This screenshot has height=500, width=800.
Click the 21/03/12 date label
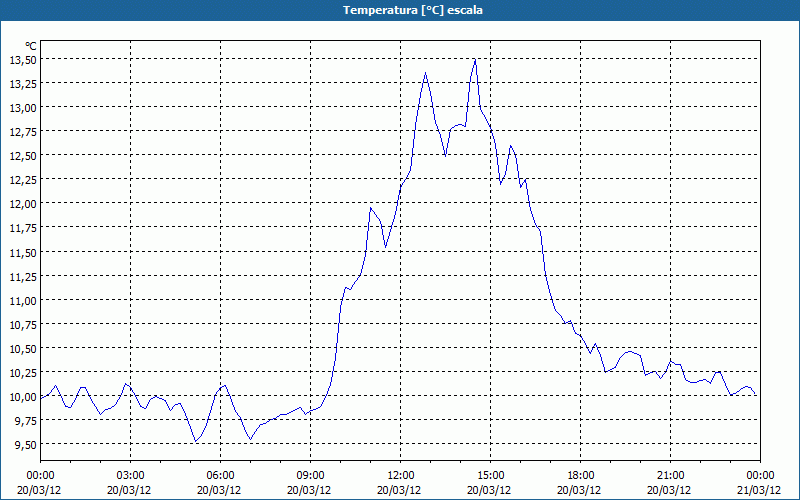tap(759, 490)
